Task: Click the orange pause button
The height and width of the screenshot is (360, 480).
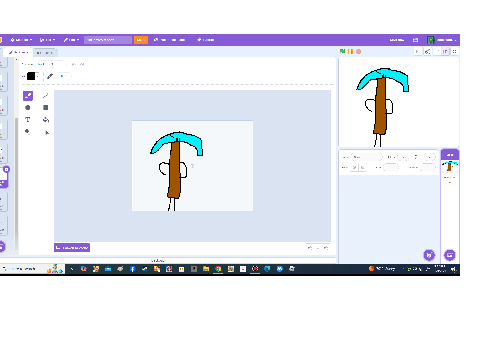Action: [x=350, y=51]
